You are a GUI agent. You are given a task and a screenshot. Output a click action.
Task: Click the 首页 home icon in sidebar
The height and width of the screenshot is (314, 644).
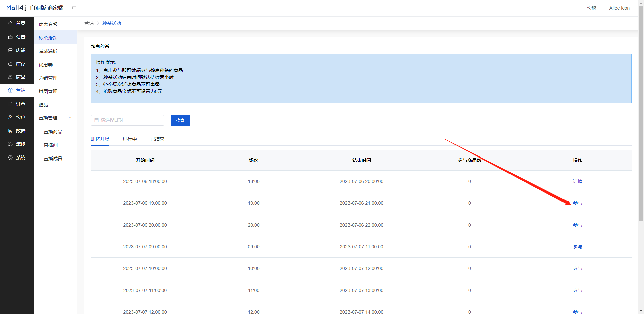point(10,23)
